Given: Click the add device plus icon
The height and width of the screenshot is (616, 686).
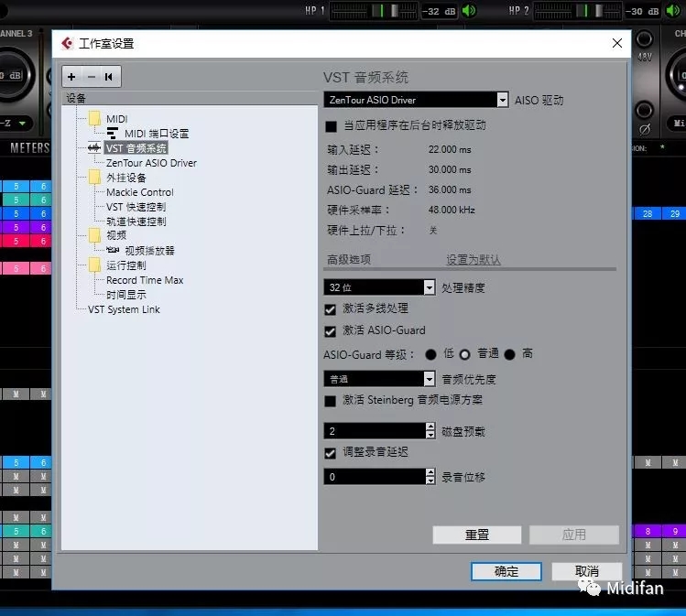Looking at the screenshot, I should pos(72,77).
